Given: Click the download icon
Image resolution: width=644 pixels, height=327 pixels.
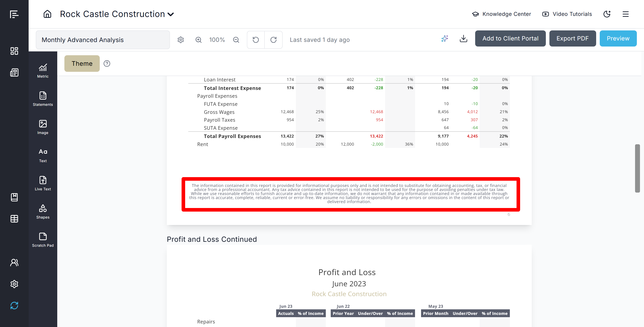Looking at the screenshot, I should pos(463,39).
